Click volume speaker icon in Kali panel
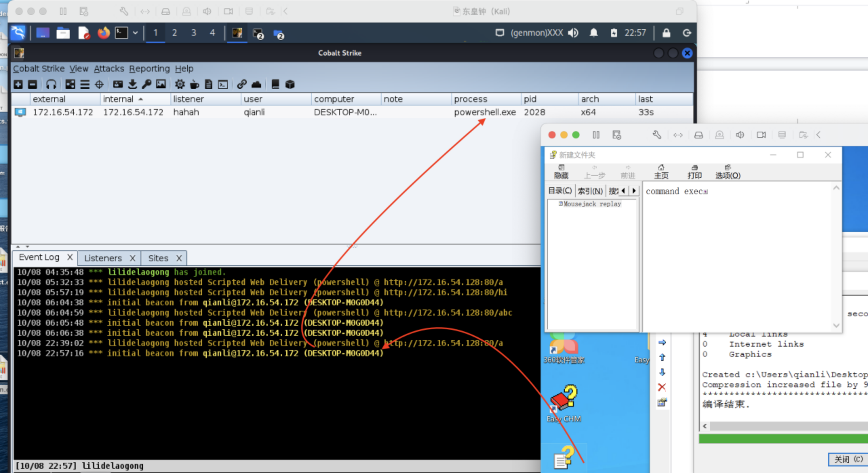The height and width of the screenshot is (473, 868). coord(573,33)
